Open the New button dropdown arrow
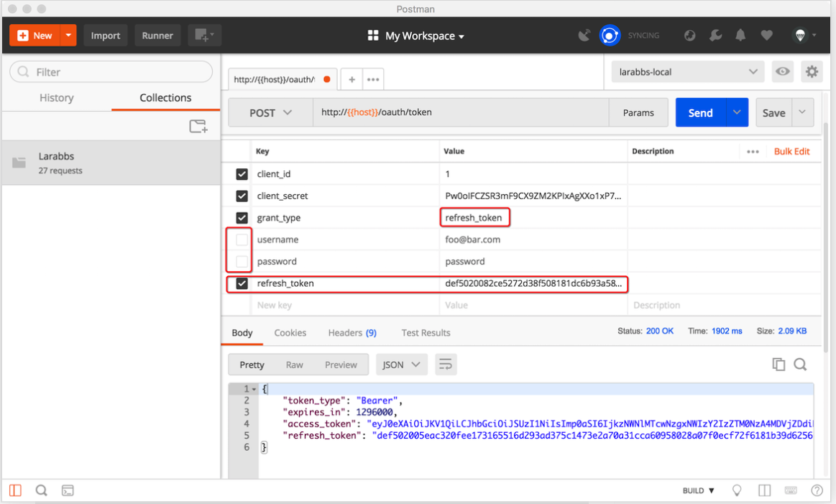 [x=68, y=35]
